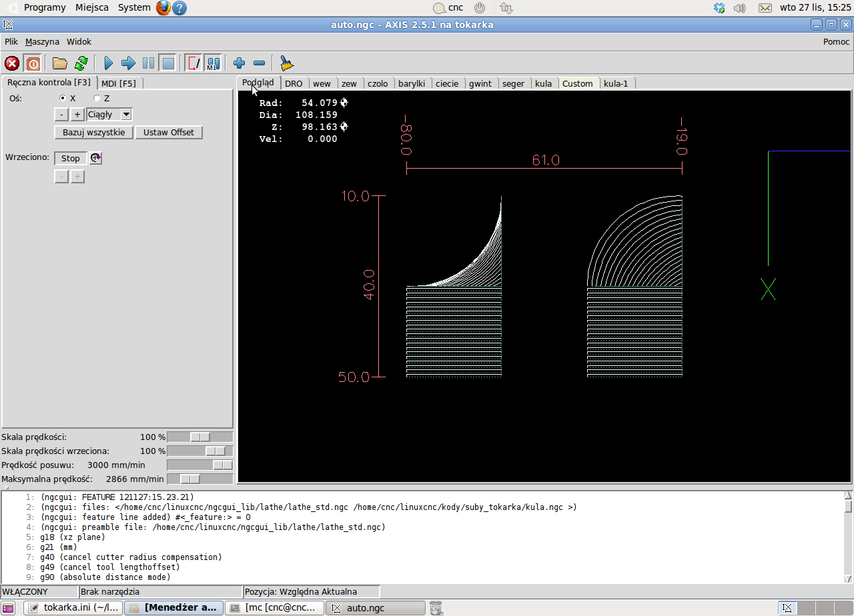Switch to Menedżer taskbar window

click(x=174, y=608)
